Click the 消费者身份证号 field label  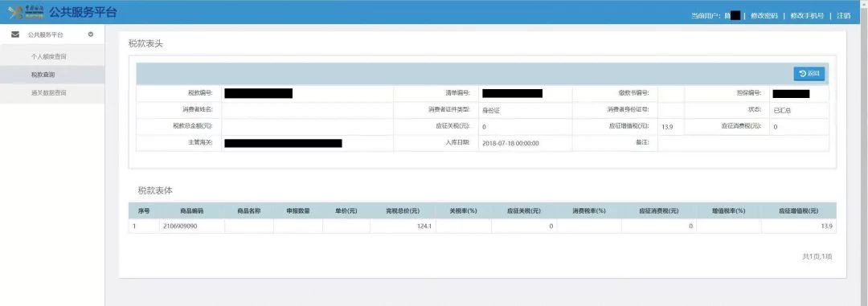(x=628, y=109)
